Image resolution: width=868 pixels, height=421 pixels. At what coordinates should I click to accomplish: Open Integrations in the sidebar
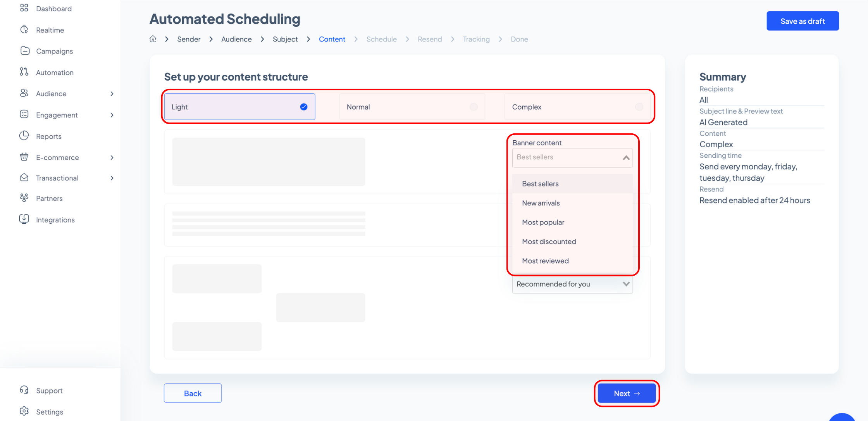(x=55, y=220)
